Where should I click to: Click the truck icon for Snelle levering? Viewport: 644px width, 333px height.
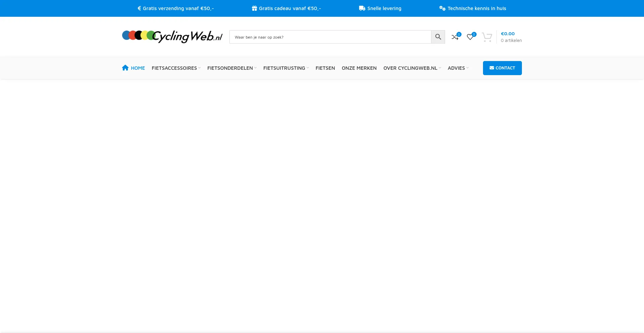tap(362, 8)
